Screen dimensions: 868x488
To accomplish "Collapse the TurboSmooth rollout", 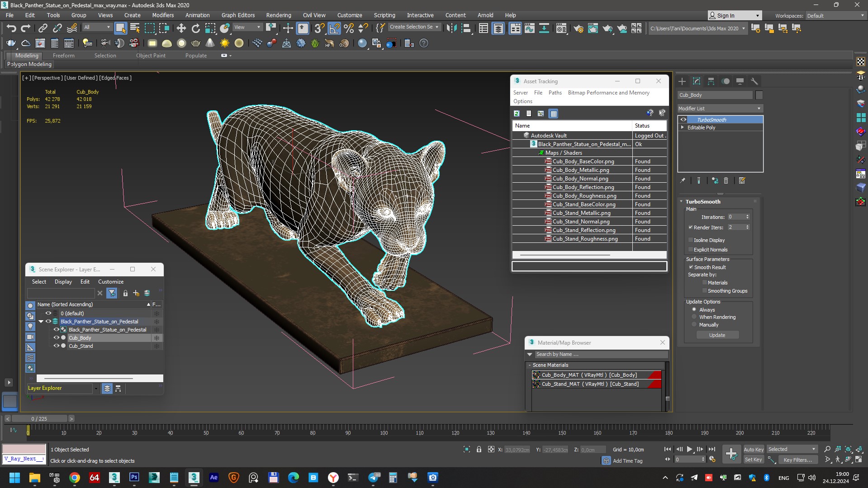I will (682, 202).
